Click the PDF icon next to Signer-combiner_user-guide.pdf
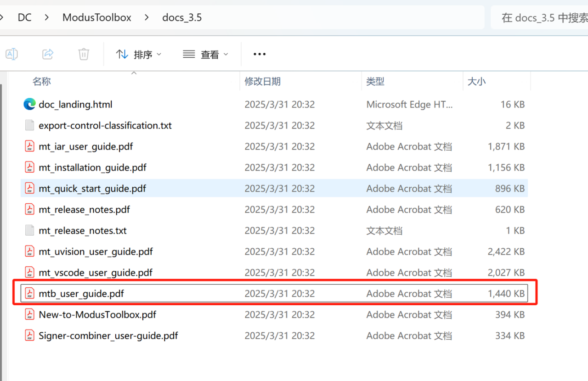The height and width of the screenshot is (381, 588). click(x=29, y=335)
